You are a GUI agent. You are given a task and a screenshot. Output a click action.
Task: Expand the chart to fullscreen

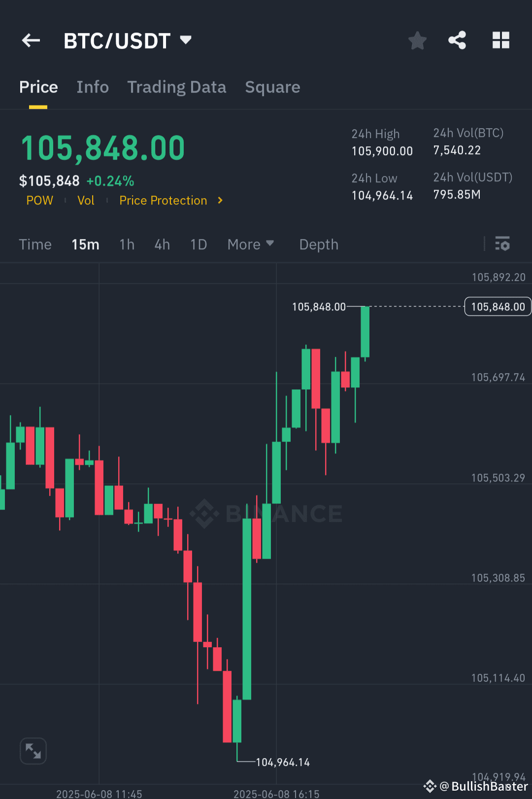[33, 751]
